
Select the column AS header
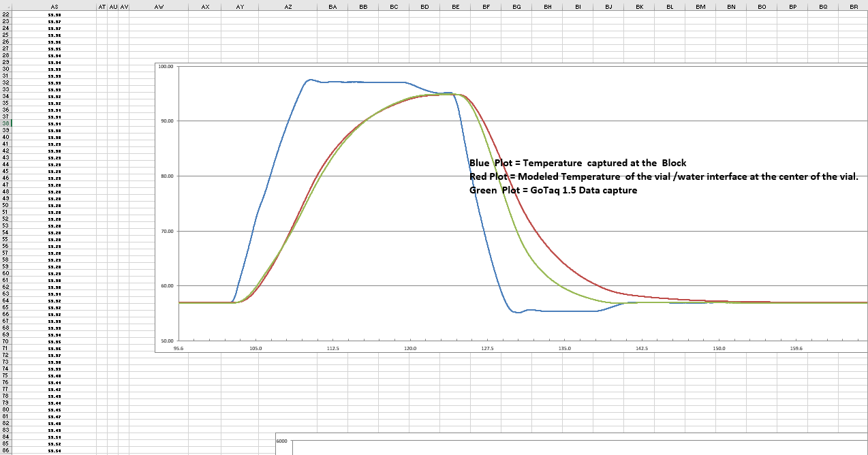pyautogui.click(x=55, y=6)
